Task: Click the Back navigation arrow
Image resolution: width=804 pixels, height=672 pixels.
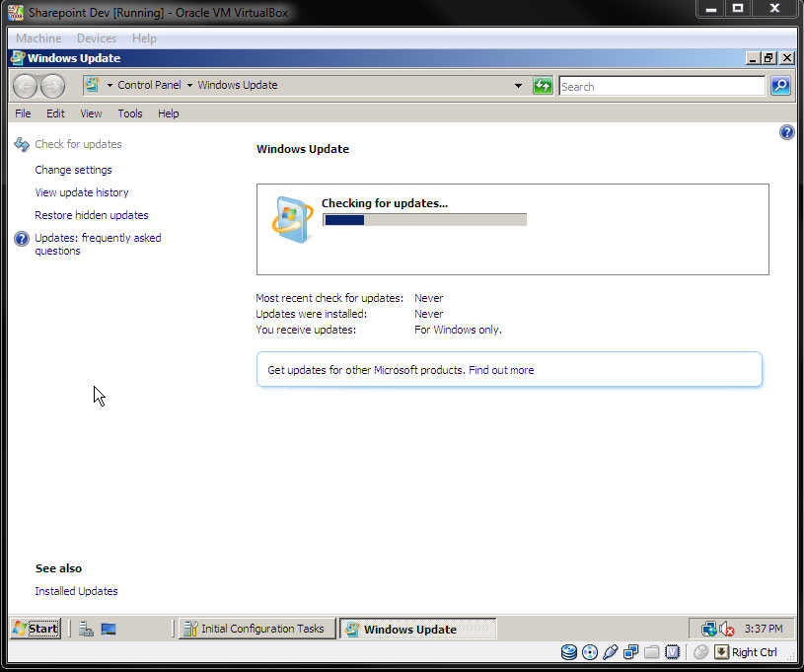Action: 25,86
